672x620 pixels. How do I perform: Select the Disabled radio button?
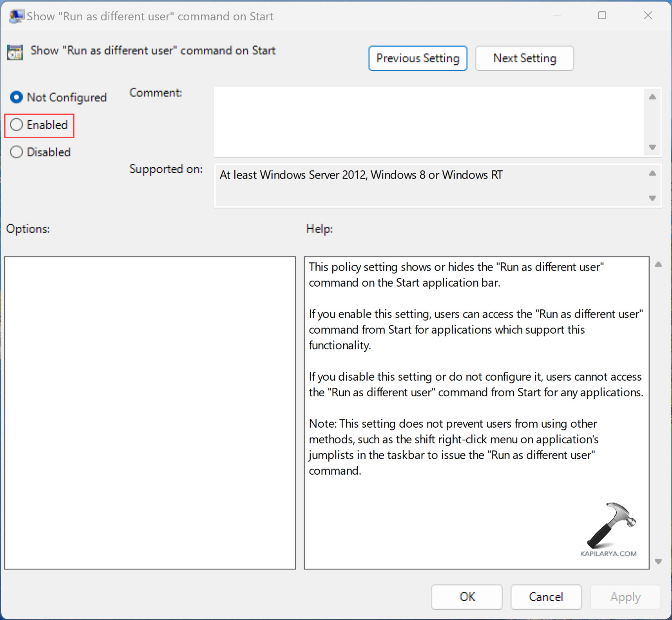pyautogui.click(x=16, y=152)
